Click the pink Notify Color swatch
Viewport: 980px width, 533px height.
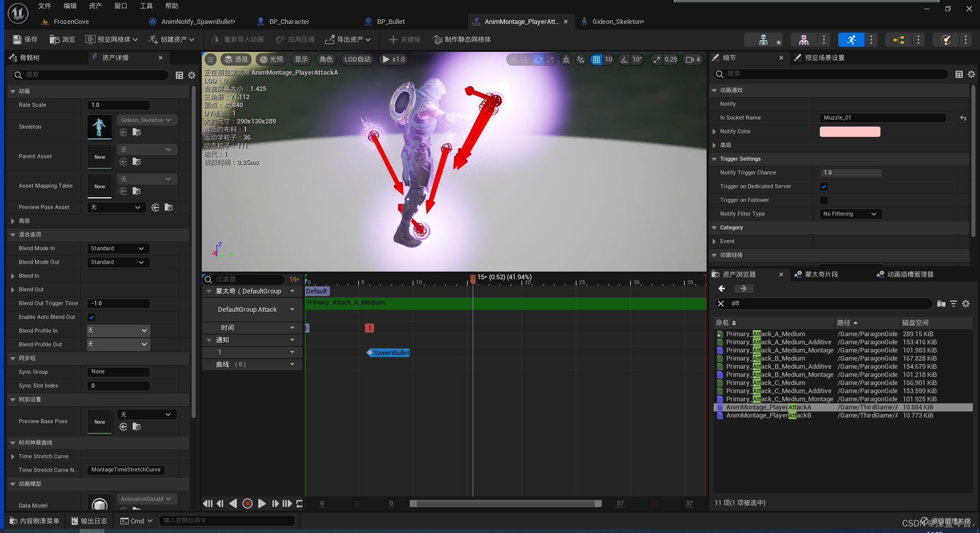click(x=850, y=132)
